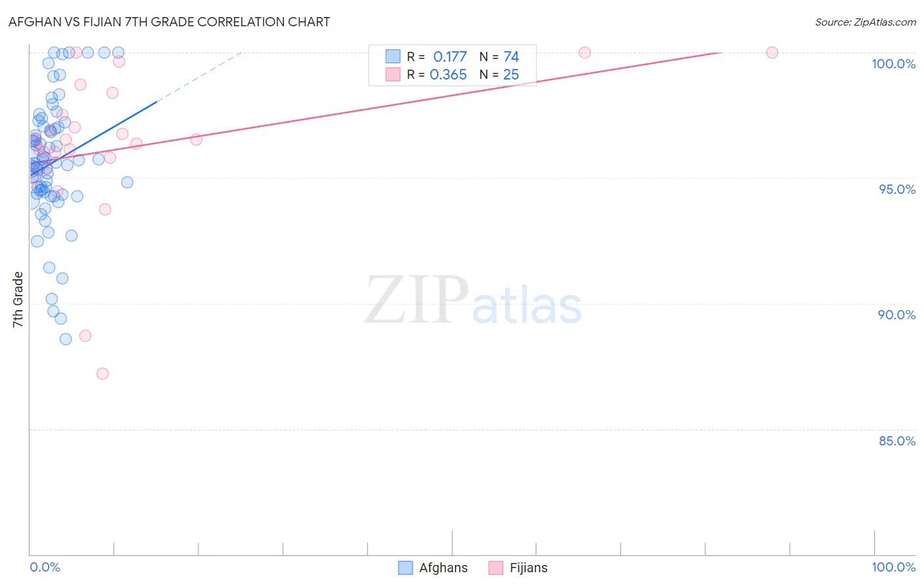The height and width of the screenshot is (586, 924).
Task: Click the 100.0% x-axis label
Action: coord(894,567)
